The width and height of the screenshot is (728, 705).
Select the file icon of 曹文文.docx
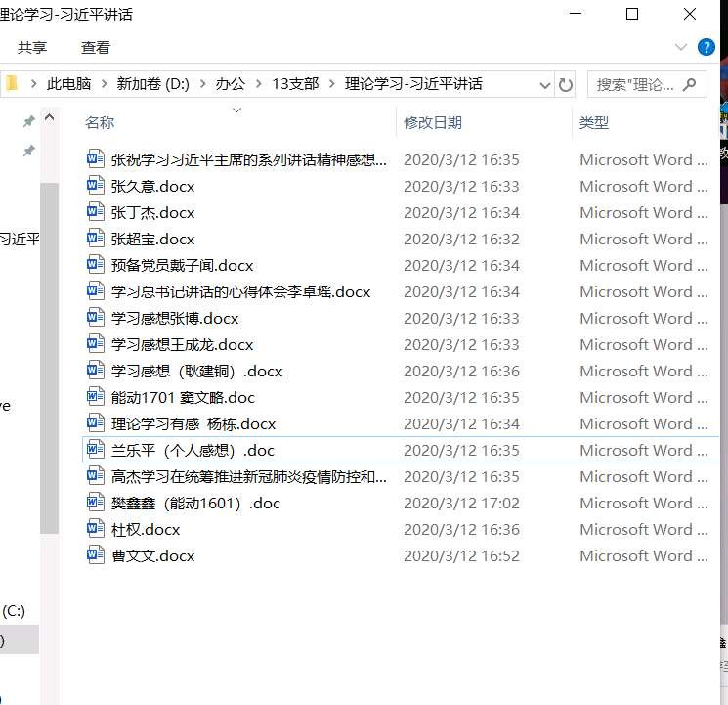(x=95, y=555)
